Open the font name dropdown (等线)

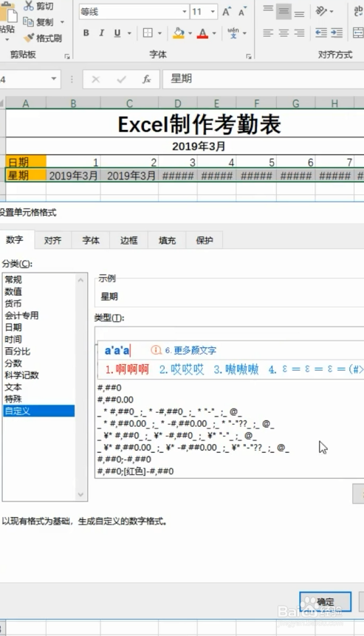click(x=185, y=12)
